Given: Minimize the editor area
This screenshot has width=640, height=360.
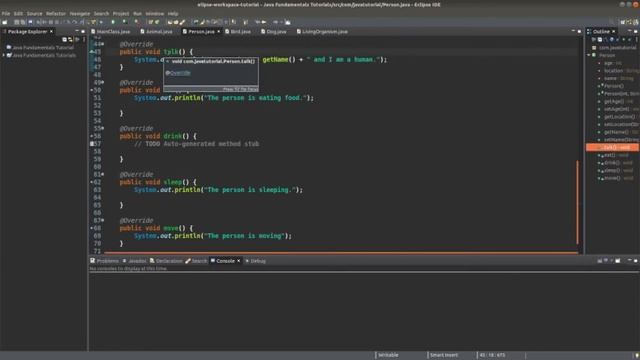Looking at the screenshot, I should [x=573, y=31].
